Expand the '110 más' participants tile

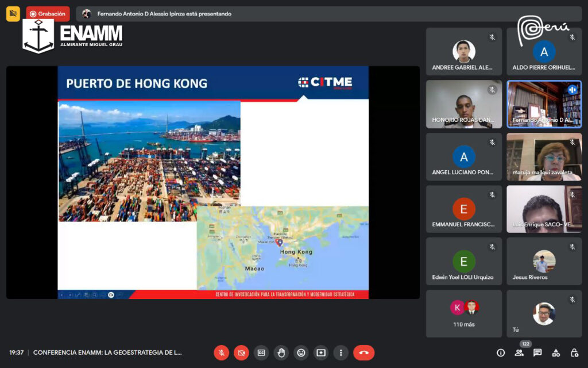coord(463,313)
